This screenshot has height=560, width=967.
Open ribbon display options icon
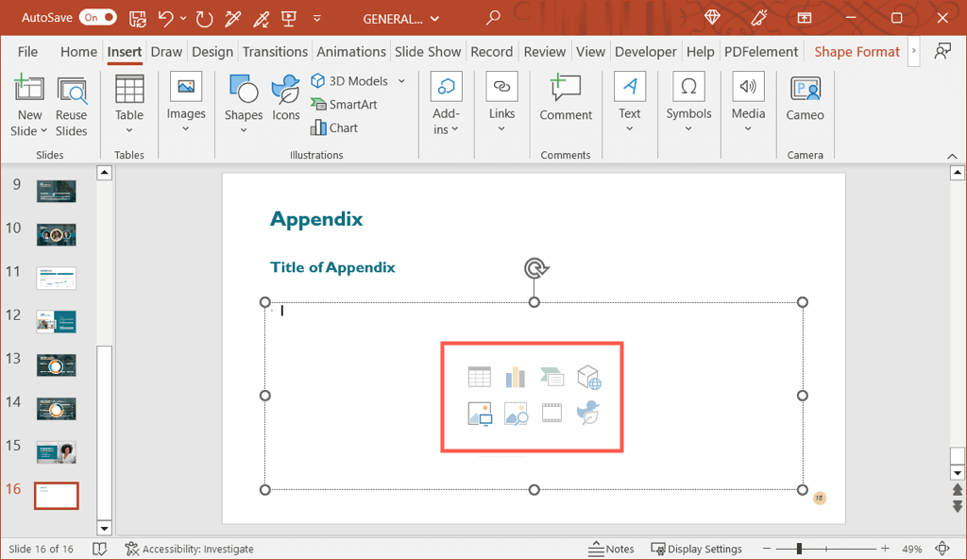[805, 18]
